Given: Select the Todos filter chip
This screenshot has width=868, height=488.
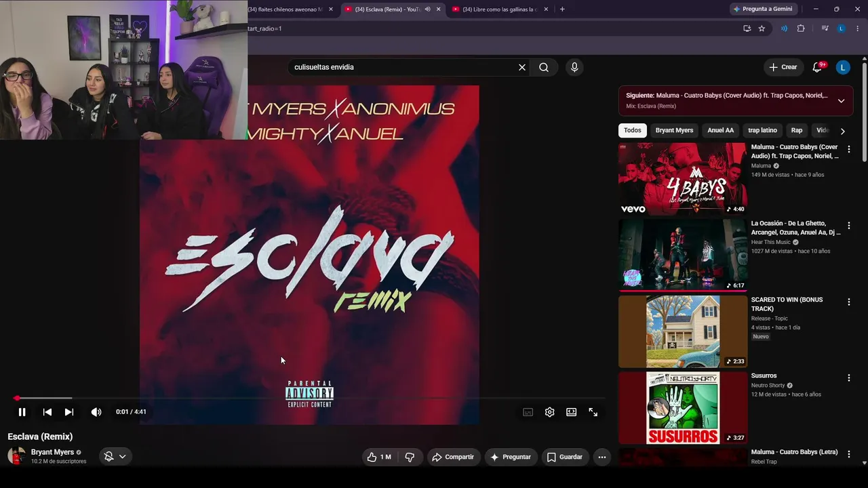Looking at the screenshot, I should click(632, 130).
